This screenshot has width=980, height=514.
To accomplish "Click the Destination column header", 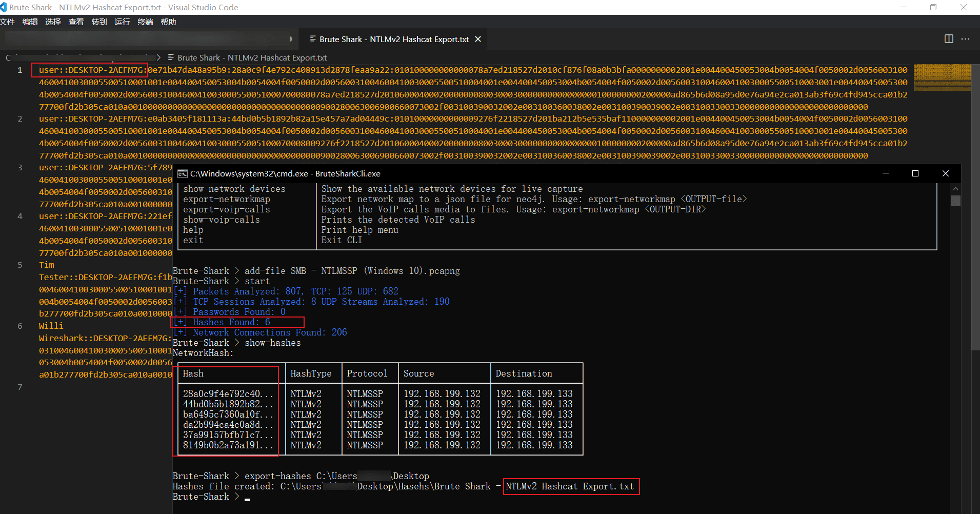I will click(524, 373).
